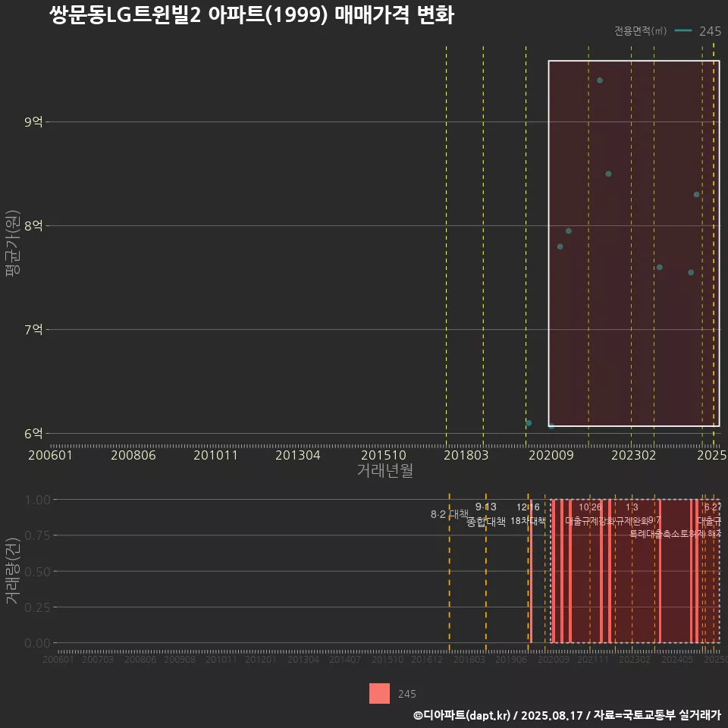The width and height of the screenshot is (728, 728).
Task: Click the 0.75 volume axis label
Action: [x=37, y=535]
